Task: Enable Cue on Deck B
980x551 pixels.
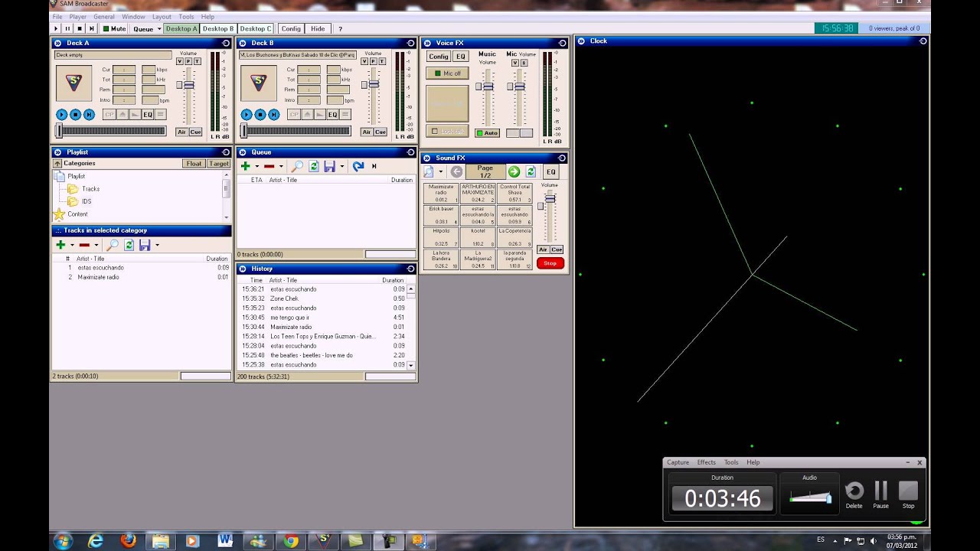Action: pos(381,132)
